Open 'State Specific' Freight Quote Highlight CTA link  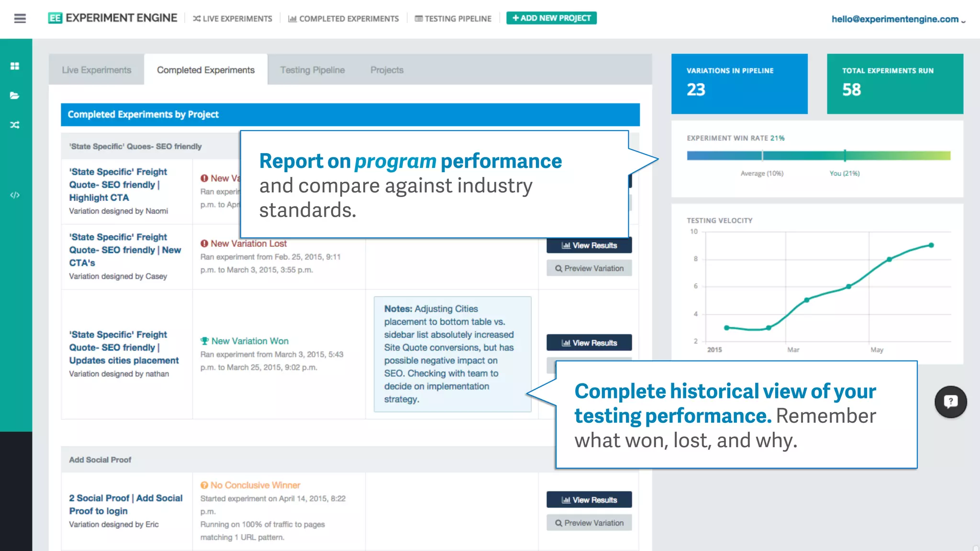(x=118, y=185)
